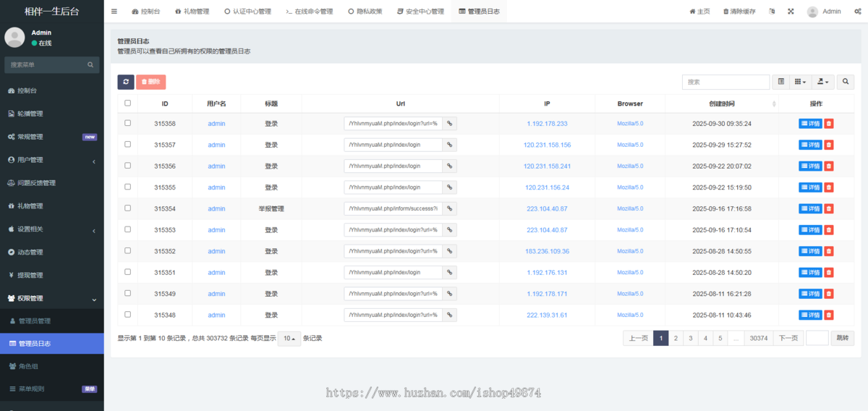Open the export data dropdown
The image size is (868, 411).
pos(822,82)
